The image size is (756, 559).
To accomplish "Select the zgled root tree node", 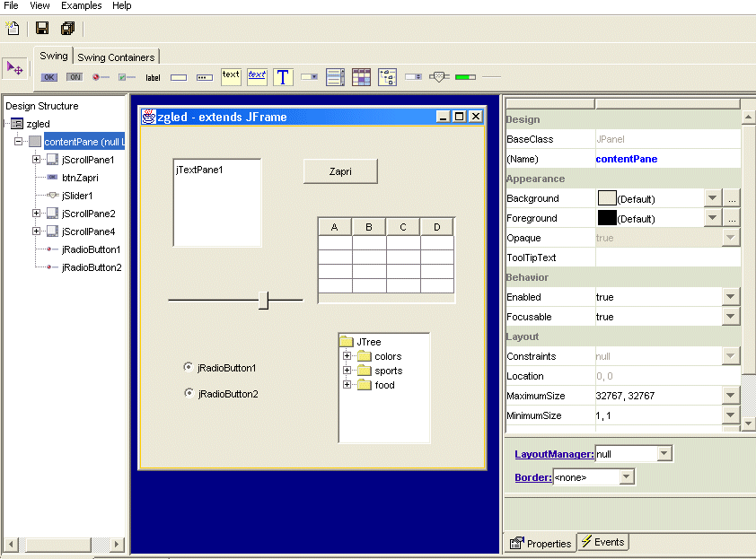I will [x=38, y=123].
